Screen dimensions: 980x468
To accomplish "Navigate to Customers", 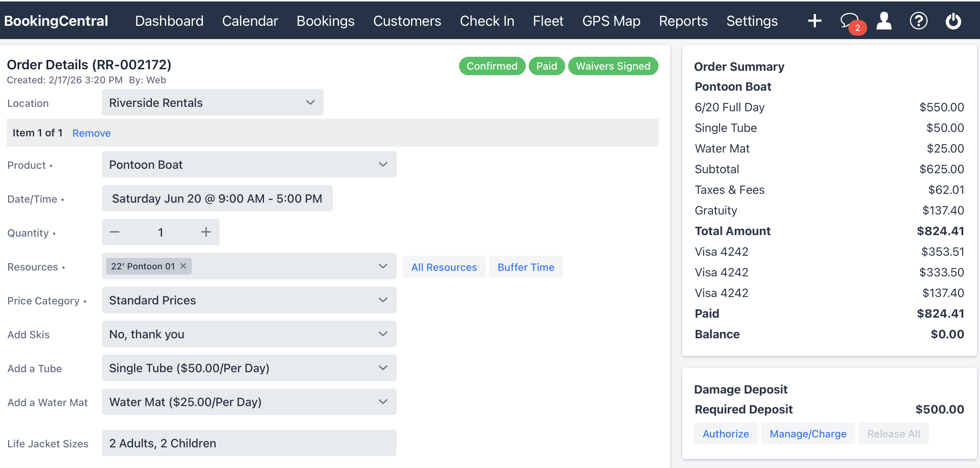I will click(x=407, y=21).
